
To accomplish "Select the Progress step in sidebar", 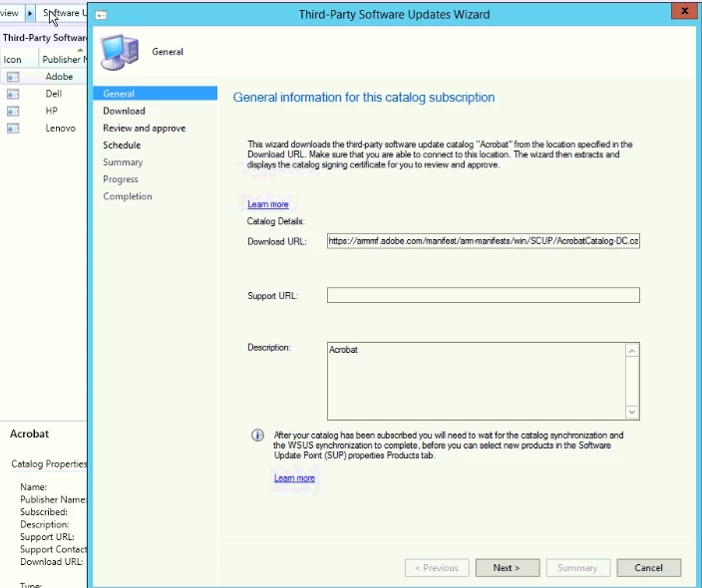I will click(x=121, y=179).
